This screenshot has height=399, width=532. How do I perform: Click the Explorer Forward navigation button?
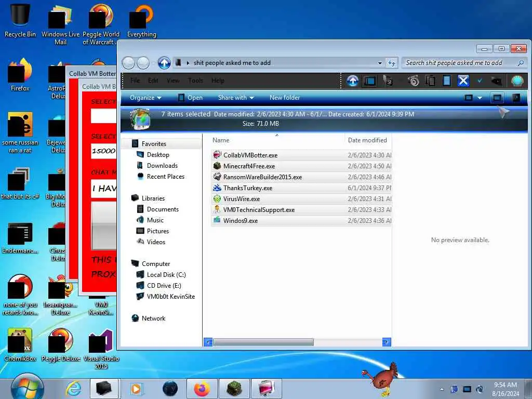143,63
